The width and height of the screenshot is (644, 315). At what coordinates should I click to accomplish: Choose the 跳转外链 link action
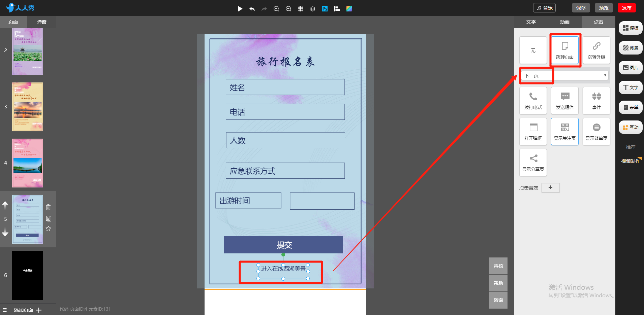[x=596, y=50]
